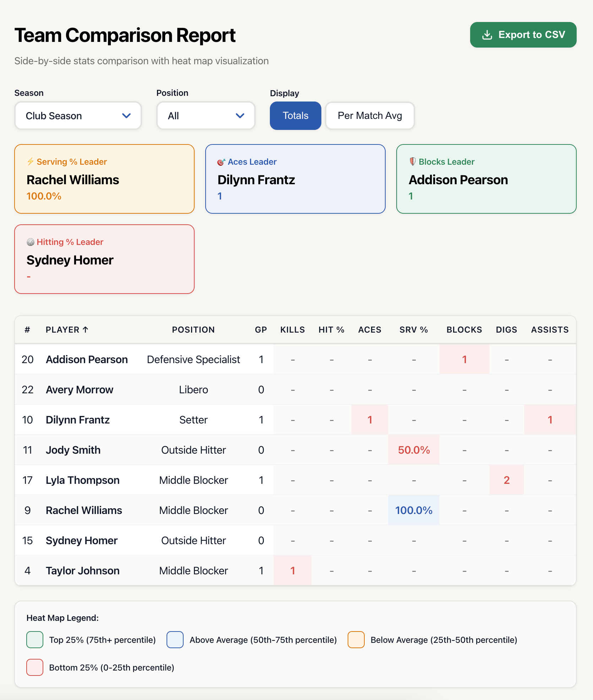Sort by GP column header

[x=261, y=330]
